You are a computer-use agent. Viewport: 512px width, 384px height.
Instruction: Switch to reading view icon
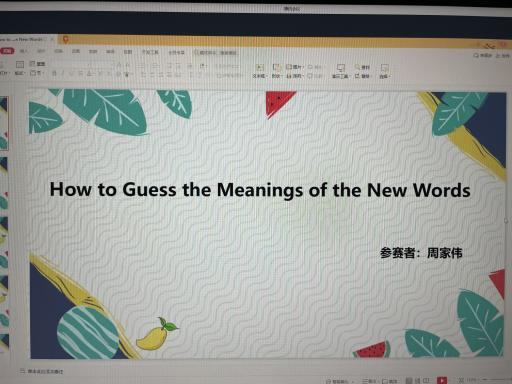(x=426, y=380)
